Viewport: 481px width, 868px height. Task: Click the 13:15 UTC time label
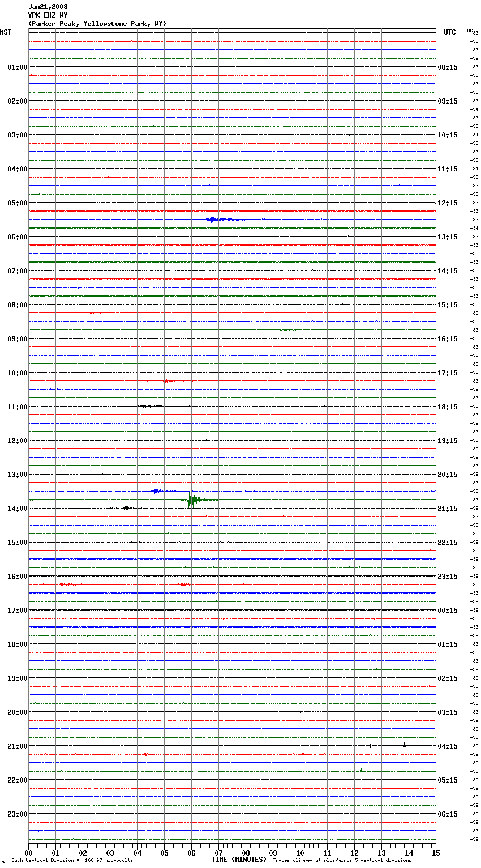click(x=448, y=237)
